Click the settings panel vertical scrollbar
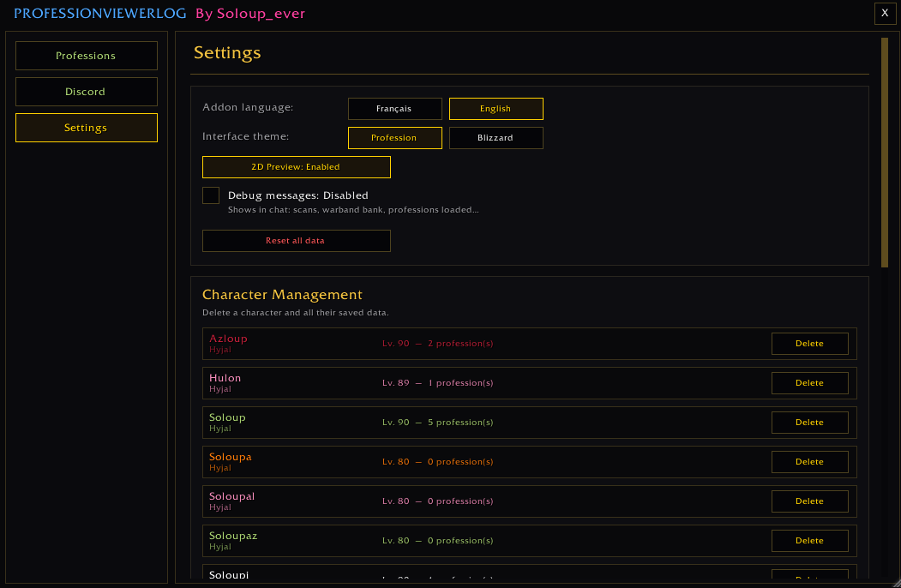Screen dimensions: 901x588 tap(885, 153)
